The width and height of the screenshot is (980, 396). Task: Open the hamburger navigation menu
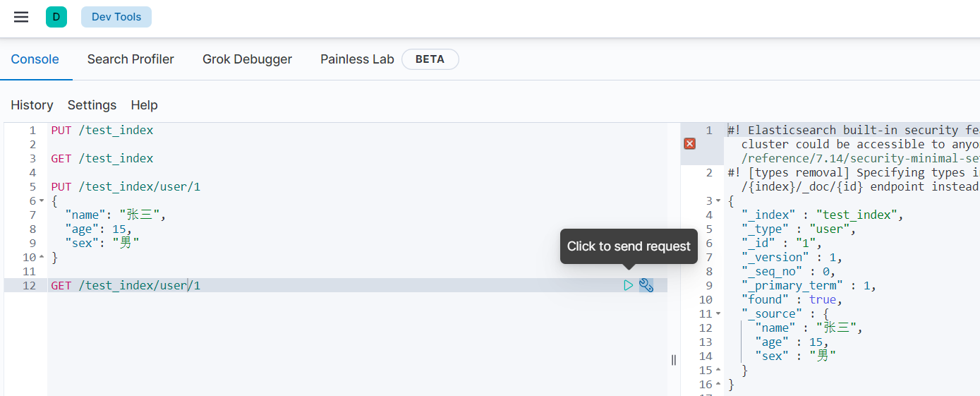point(21,17)
